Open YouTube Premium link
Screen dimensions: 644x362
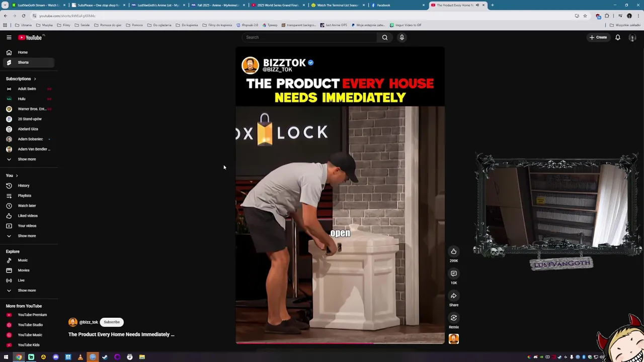click(28, 315)
